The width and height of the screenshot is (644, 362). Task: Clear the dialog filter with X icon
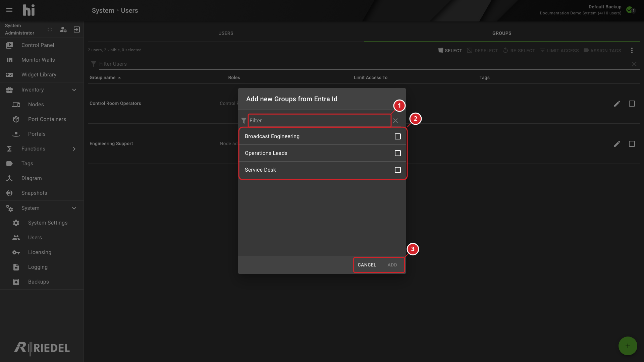click(395, 121)
